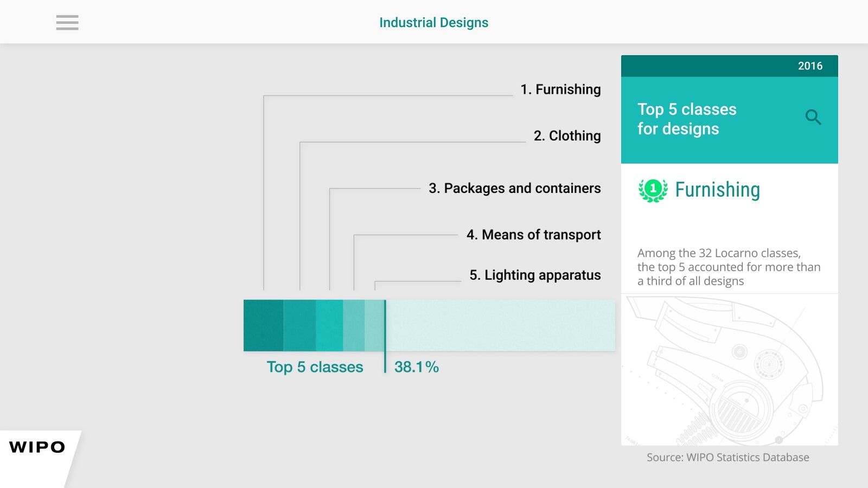Click the Furnishing card title
This screenshot has height=488, width=868.
[717, 190]
